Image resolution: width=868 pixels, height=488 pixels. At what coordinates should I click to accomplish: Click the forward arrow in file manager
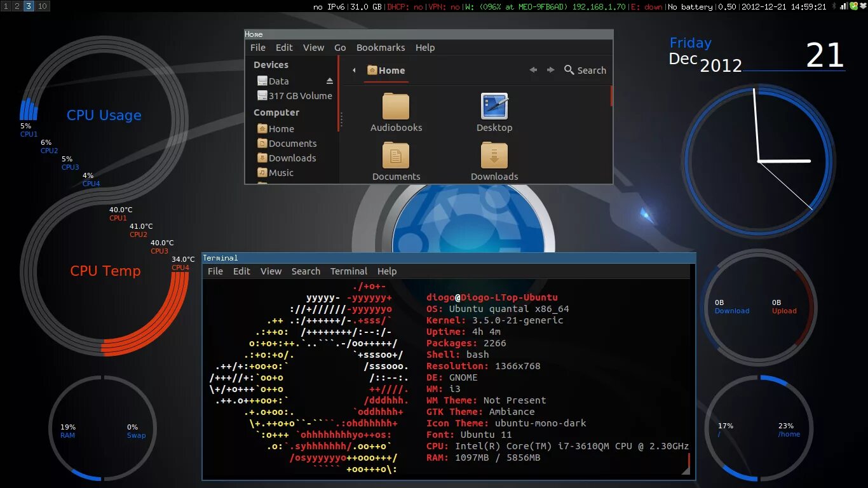click(x=550, y=70)
